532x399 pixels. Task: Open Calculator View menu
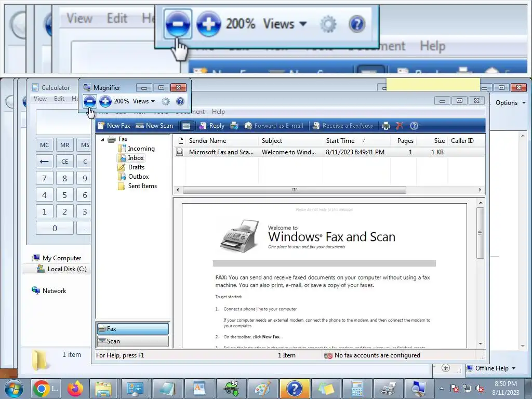40,99
